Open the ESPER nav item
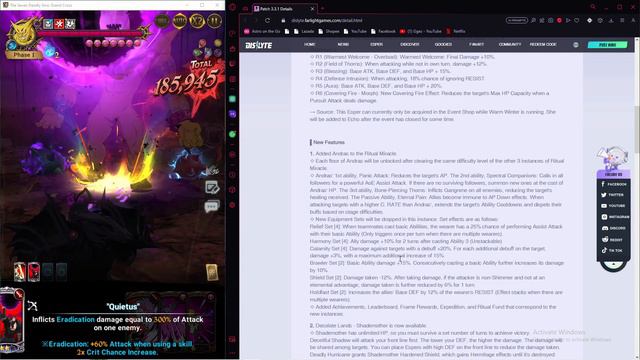Viewport: 640px width, 360px height. (376, 44)
